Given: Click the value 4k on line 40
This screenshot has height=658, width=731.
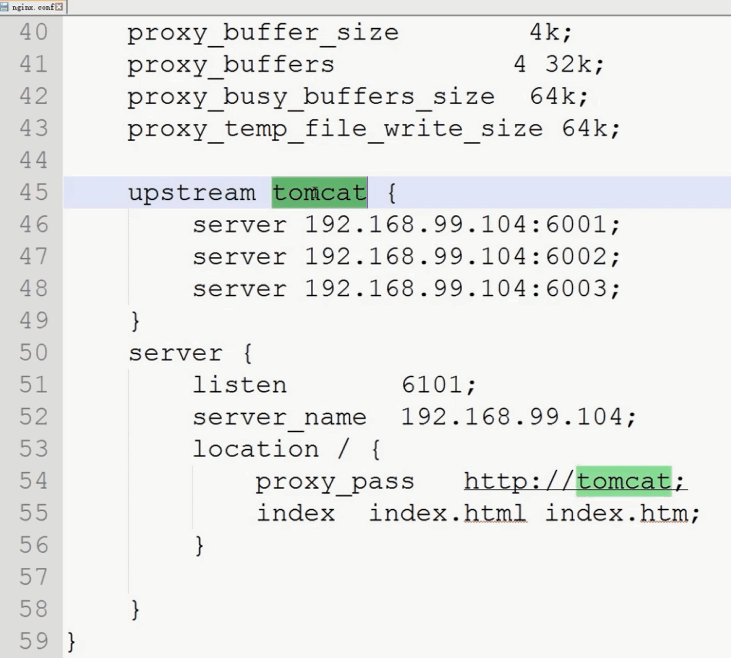Looking at the screenshot, I should [x=544, y=32].
